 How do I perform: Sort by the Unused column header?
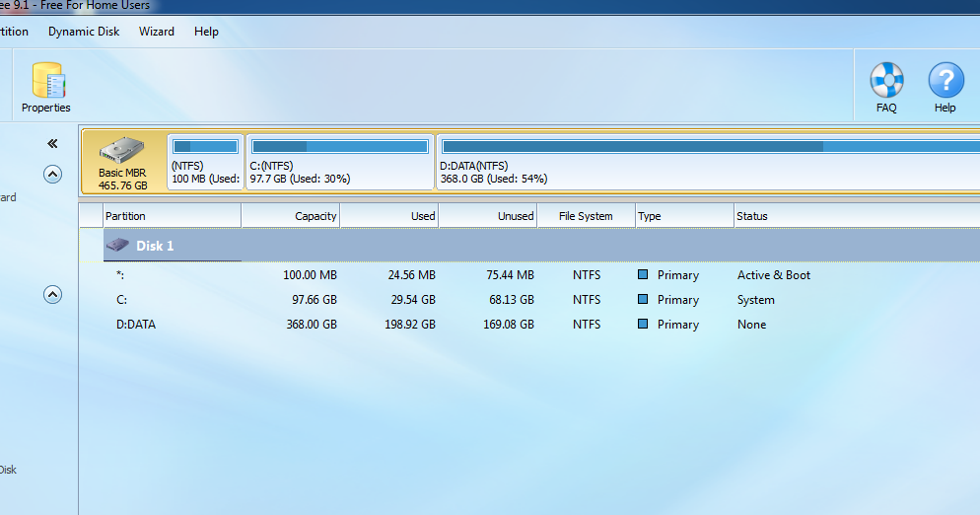[488, 216]
